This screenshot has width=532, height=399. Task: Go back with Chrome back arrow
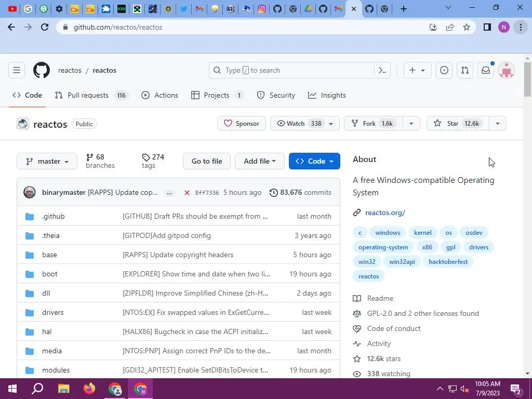11,27
